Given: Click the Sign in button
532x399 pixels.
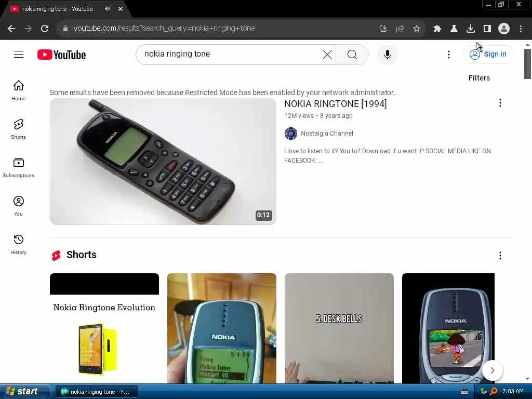Looking at the screenshot, I should [488, 54].
